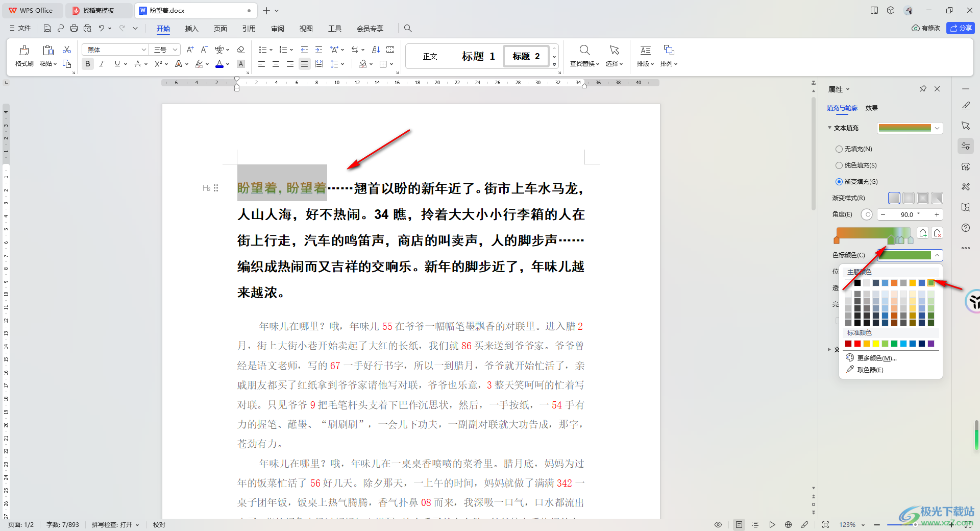Viewport: 980px width, 531px height.
Task: Center align the paragraph
Action: pyautogui.click(x=276, y=64)
